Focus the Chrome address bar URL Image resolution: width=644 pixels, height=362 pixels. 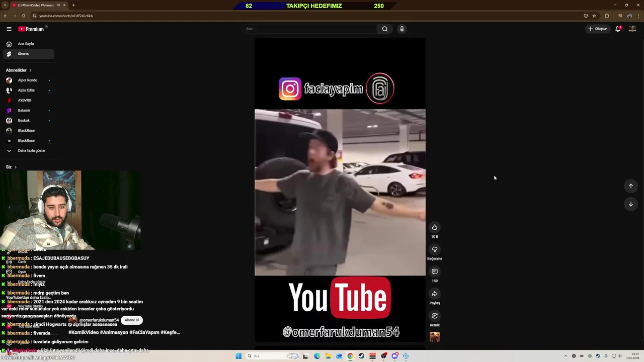(x=66, y=16)
